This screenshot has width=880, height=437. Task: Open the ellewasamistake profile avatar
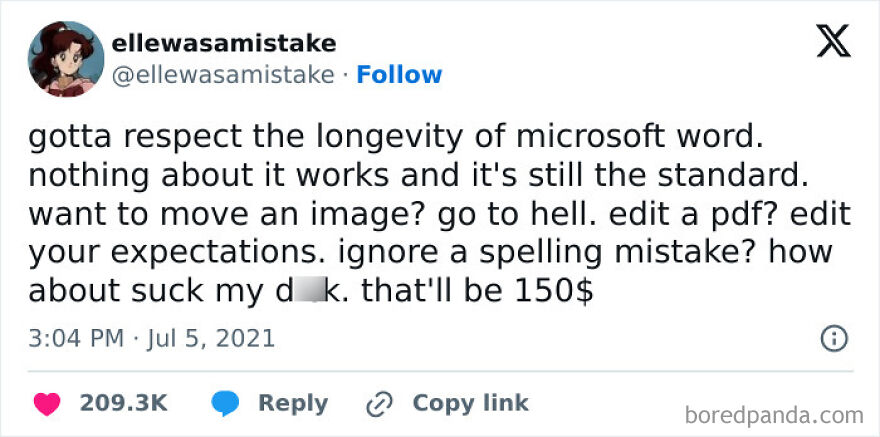pyautogui.click(x=66, y=59)
